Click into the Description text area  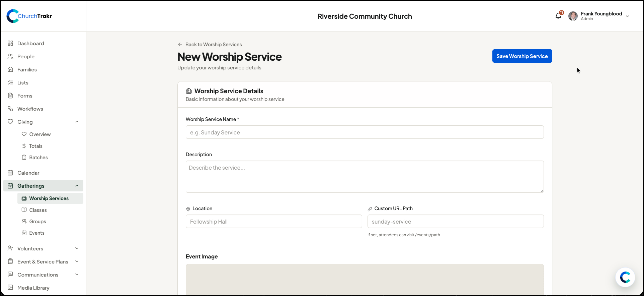(365, 177)
